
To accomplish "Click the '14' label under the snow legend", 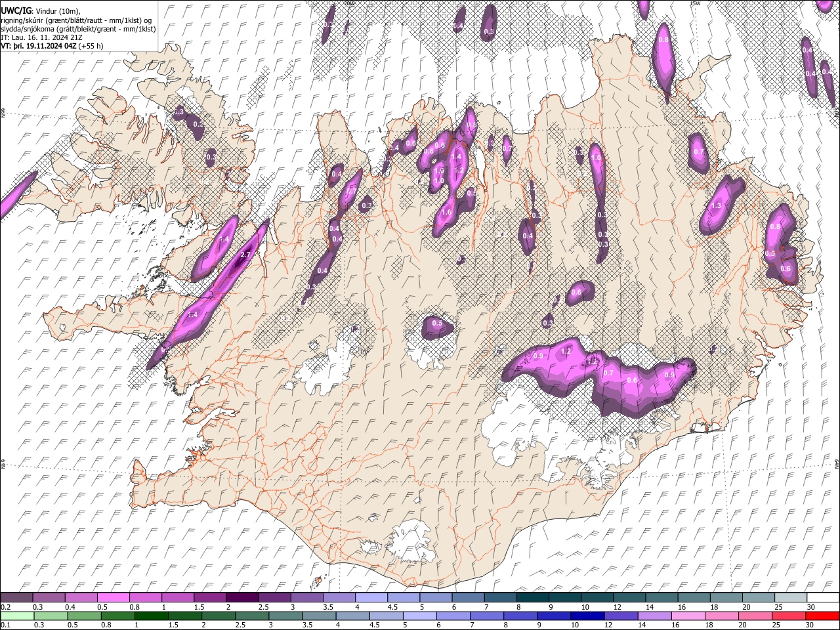I will pos(649,607).
